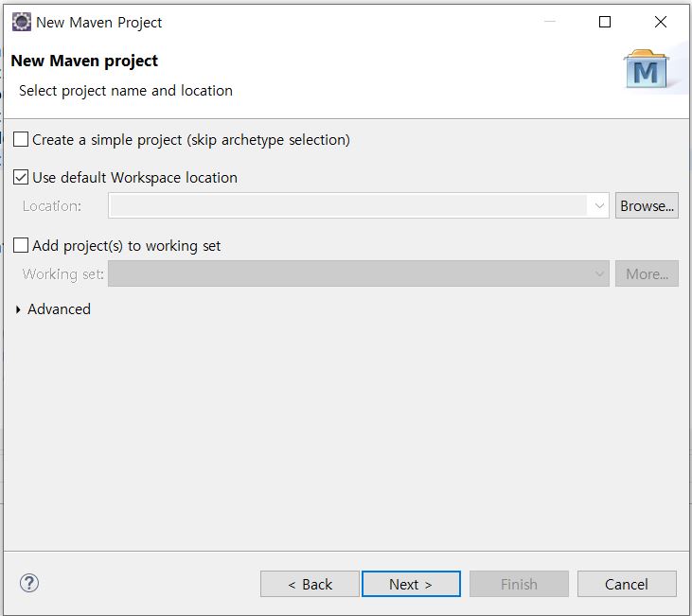Click the Browse... button
Viewport: 692px width, 616px height.
[x=647, y=205]
